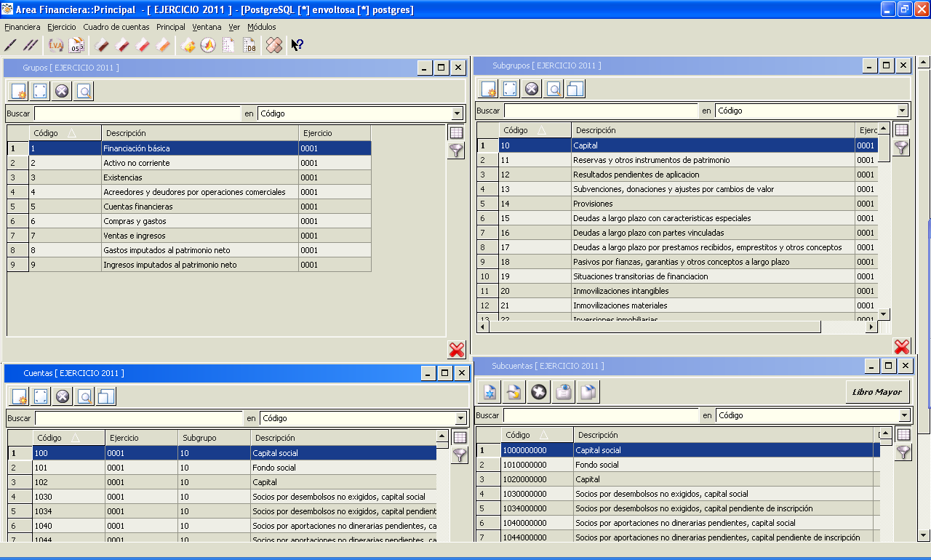Image resolution: width=931 pixels, height=560 pixels.
Task: Create new record in Cuentas window
Action: click(x=19, y=396)
